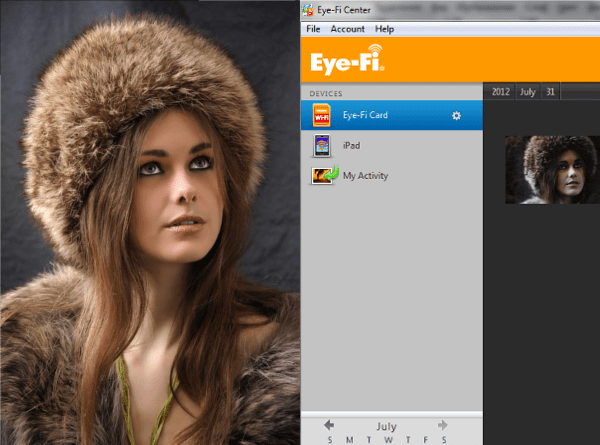This screenshot has width=600, height=445.
Task: Select the 31 day breadcrumb
Action: 550,92
